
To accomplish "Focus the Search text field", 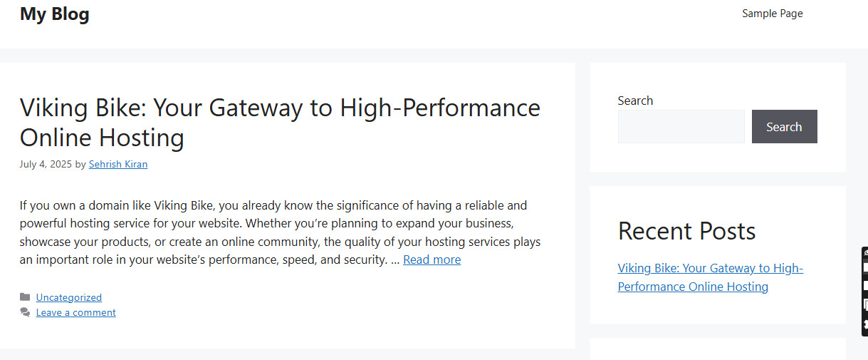I will pos(681,127).
